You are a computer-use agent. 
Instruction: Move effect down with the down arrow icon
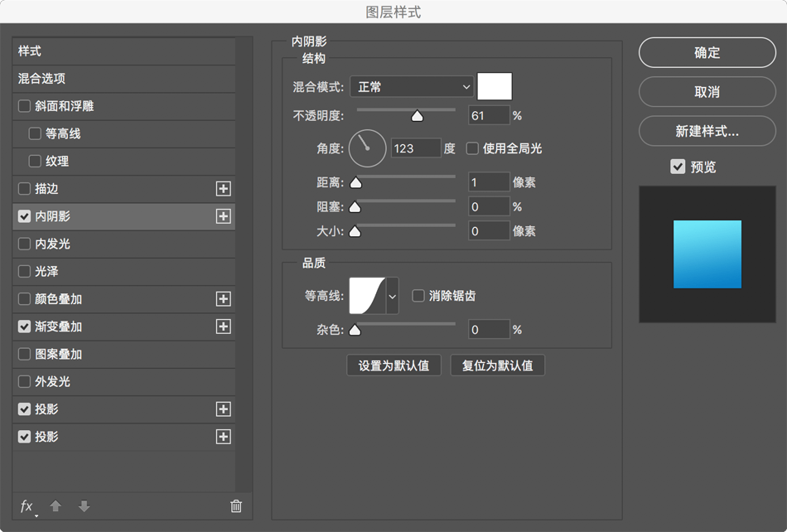pyautogui.click(x=84, y=506)
